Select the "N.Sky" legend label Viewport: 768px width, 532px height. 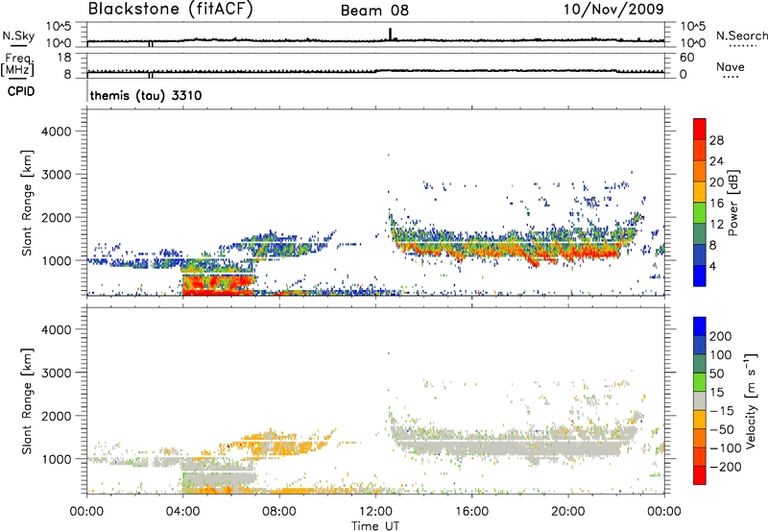[x=18, y=36]
